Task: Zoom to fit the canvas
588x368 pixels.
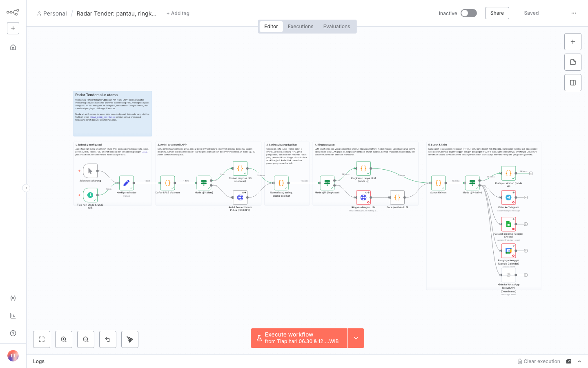Action: 42,339
